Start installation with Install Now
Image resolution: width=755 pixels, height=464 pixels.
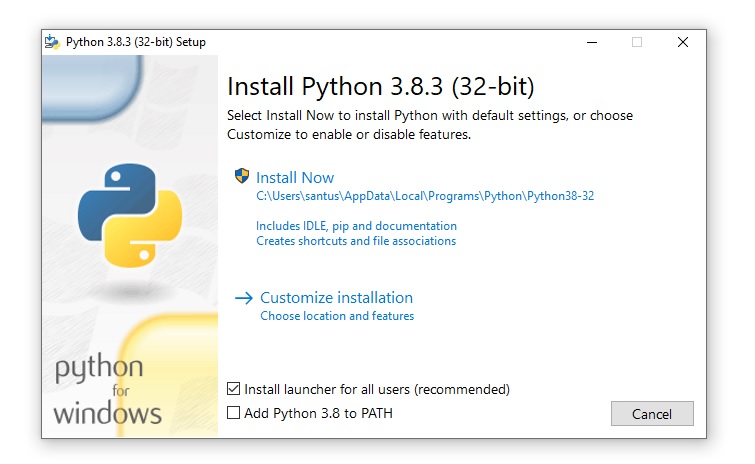click(x=295, y=178)
